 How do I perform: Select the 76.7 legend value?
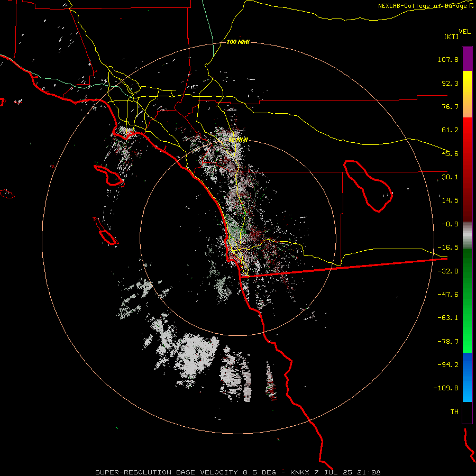[450, 106]
